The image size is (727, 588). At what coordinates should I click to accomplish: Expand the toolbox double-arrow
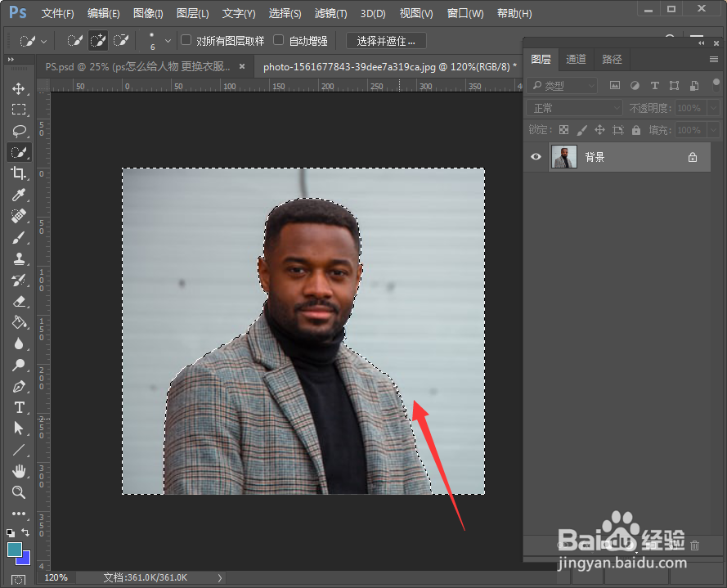[x=11, y=60]
